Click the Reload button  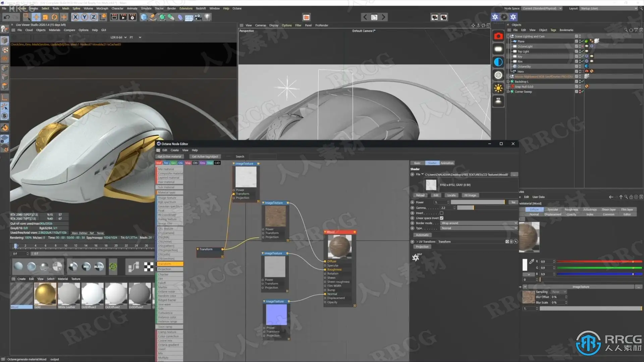point(420,195)
